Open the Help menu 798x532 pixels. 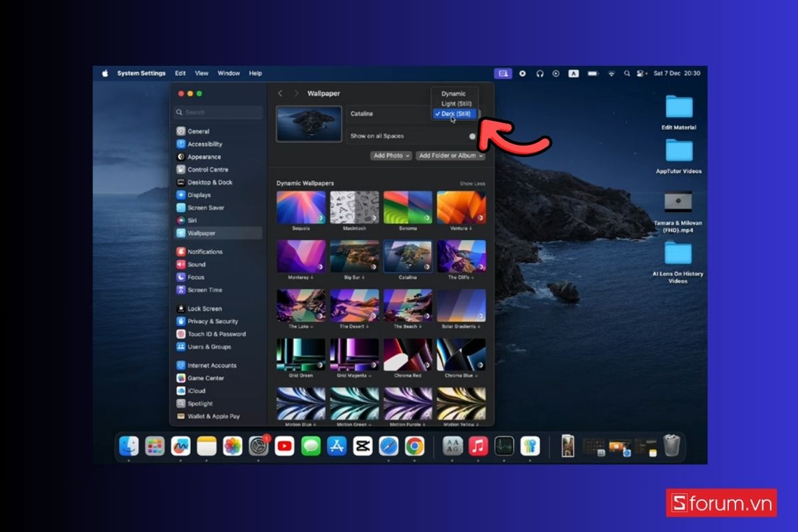(x=255, y=74)
